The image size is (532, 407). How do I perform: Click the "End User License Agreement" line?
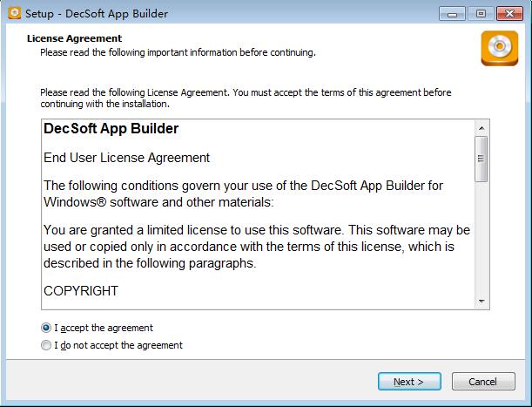coord(126,158)
